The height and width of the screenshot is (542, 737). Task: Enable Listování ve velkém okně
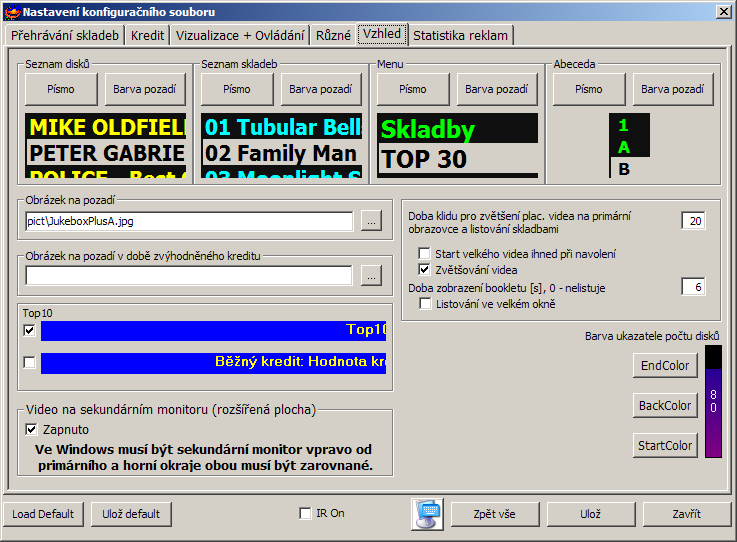click(425, 304)
